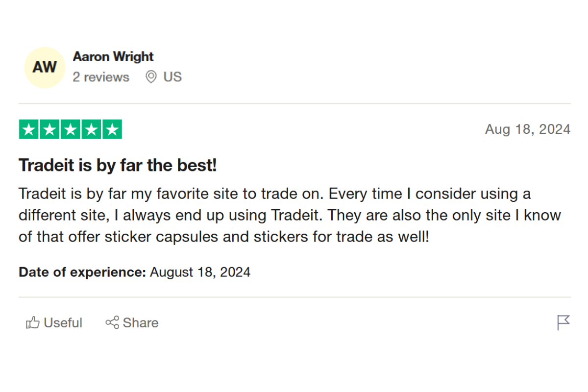588x392 pixels.
Task: Open the review titled Tradeit is by far the best!
Action: (x=118, y=166)
